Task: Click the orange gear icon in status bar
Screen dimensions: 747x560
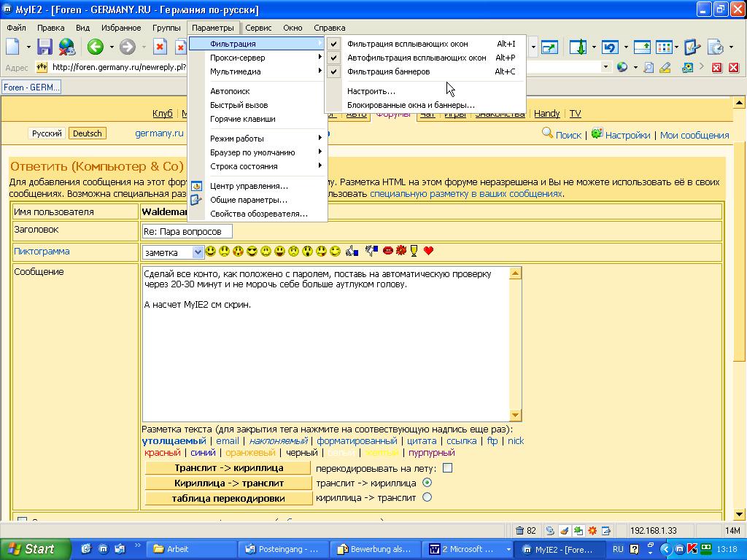Action: point(592,531)
